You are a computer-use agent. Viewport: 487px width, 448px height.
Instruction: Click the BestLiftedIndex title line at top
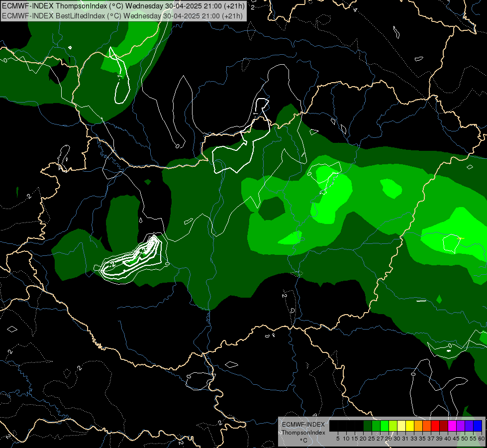coord(122,15)
